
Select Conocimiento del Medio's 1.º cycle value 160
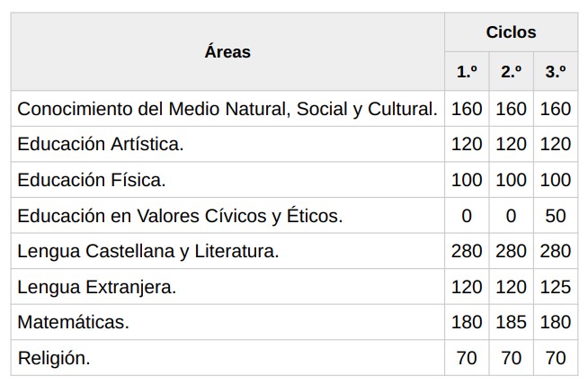pyautogui.click(x=467, y=109)
